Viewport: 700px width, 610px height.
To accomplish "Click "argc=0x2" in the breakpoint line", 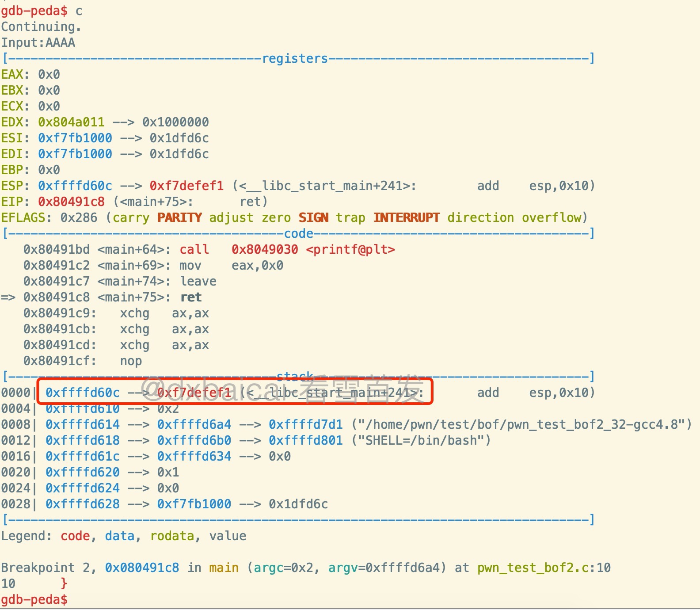I will coord(287,568).
